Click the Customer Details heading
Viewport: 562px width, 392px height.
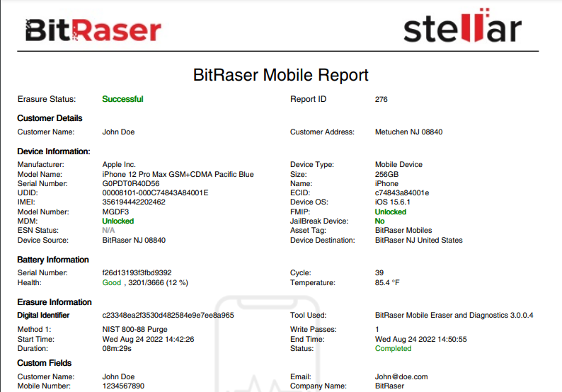tap(50, 118)
